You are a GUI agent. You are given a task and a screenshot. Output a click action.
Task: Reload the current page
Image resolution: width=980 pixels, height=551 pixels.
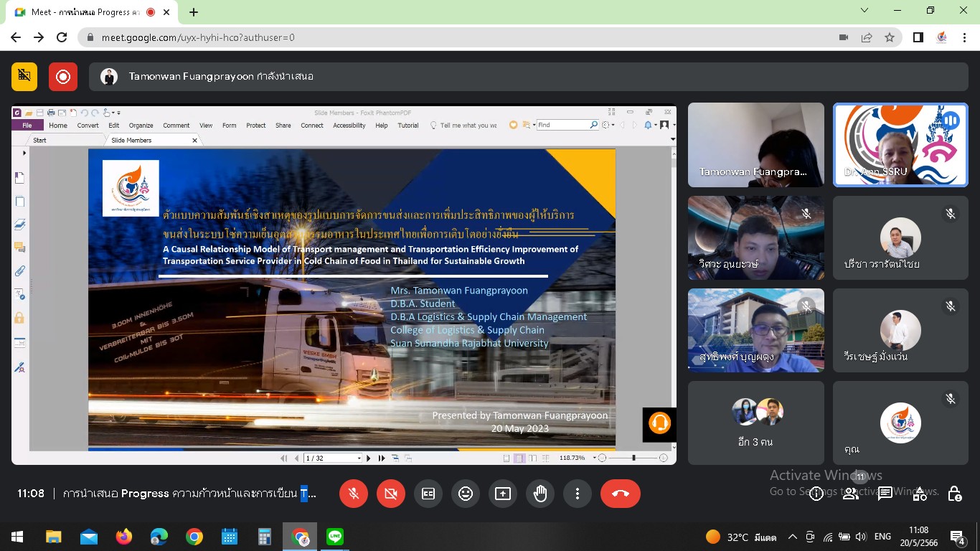pos(62,37)
